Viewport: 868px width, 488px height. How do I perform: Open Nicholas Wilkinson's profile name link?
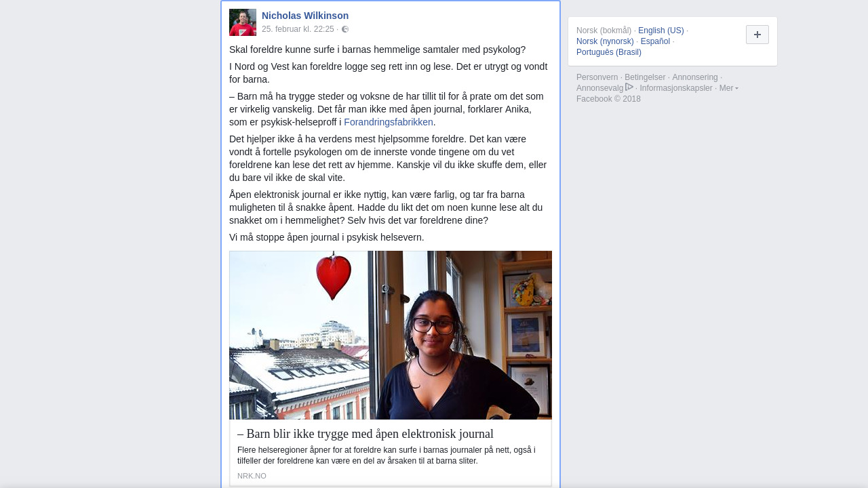pos(305,16)
